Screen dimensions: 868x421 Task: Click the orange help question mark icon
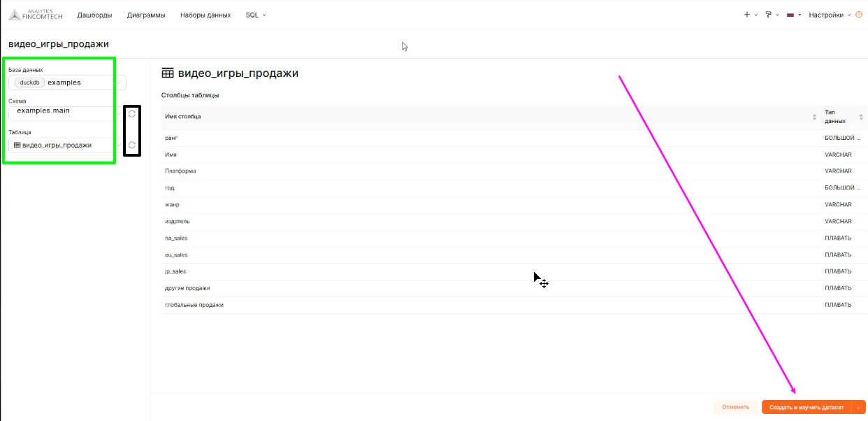859,15
